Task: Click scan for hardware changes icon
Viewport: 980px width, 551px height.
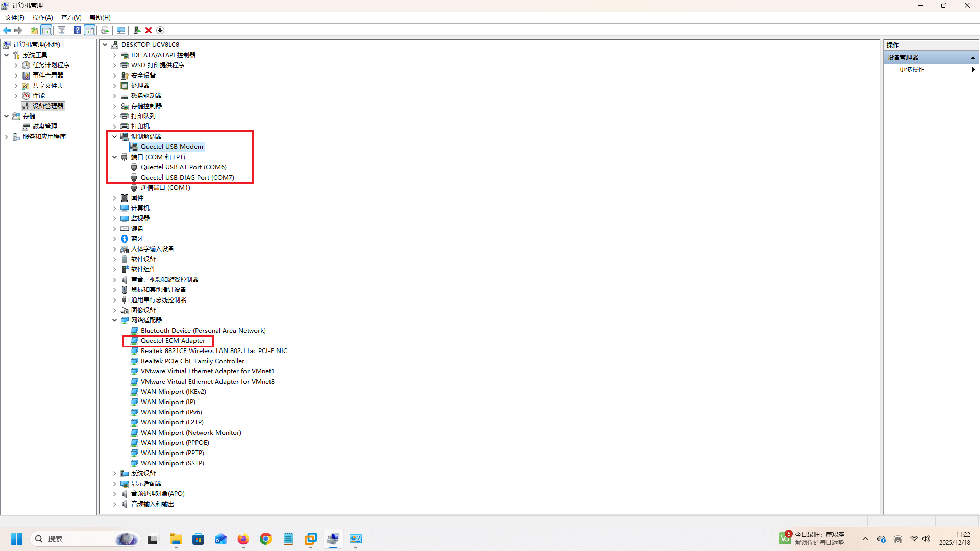Action: point(121,30)
